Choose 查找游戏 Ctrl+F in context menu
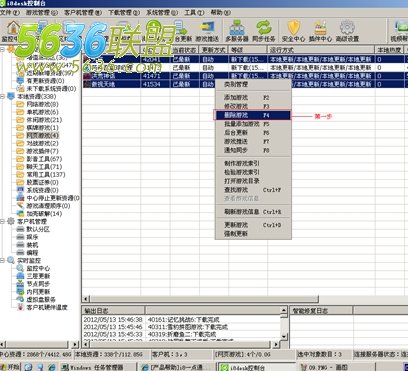This screenshot has width=408, height=371. pyautogui.click(x=253, y=190)
